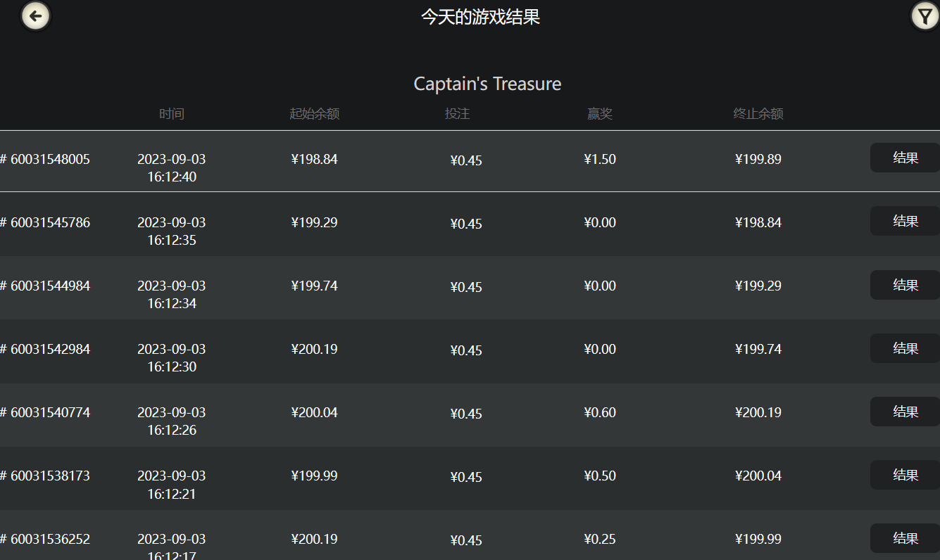
Task: Open result for round 60031548005
Action: (905, 158)
